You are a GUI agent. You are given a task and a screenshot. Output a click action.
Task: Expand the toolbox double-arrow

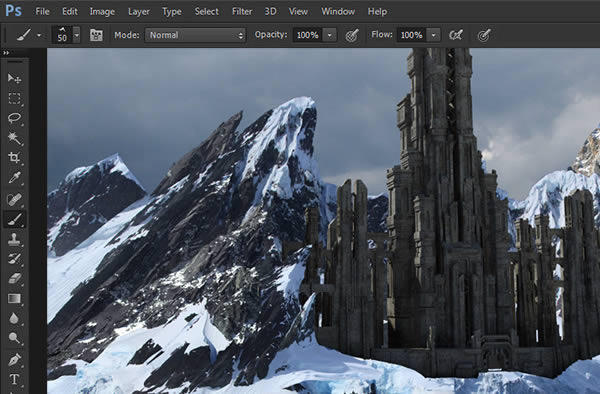click(x=6, y=53)
